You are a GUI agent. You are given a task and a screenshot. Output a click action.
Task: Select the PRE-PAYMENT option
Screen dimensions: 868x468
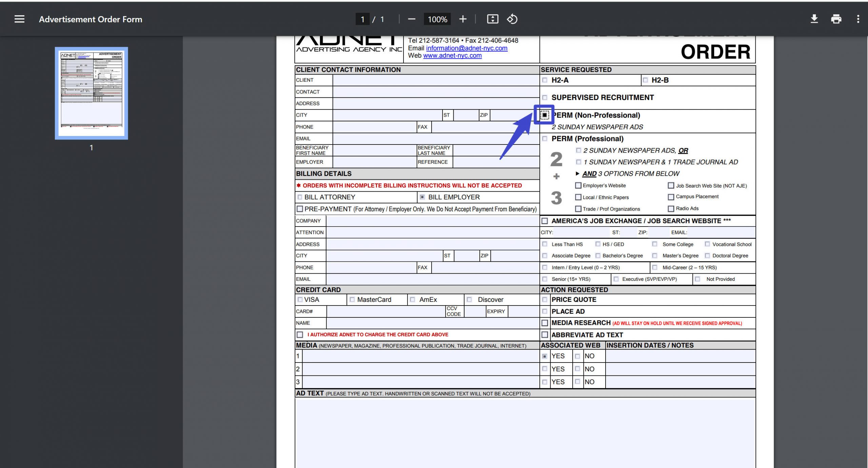coord(300,209)
